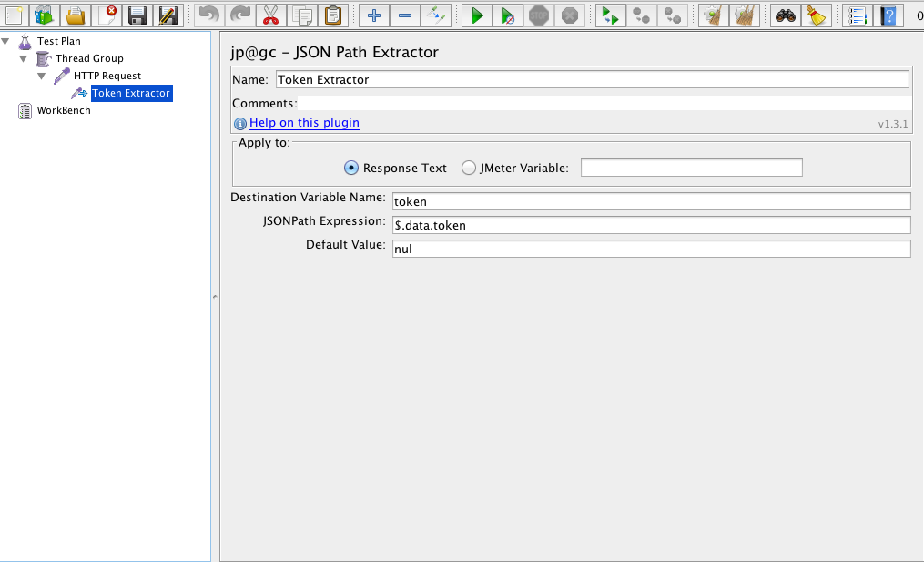
Task: Click the Paste clipboard icon
Action: [334, 15]
